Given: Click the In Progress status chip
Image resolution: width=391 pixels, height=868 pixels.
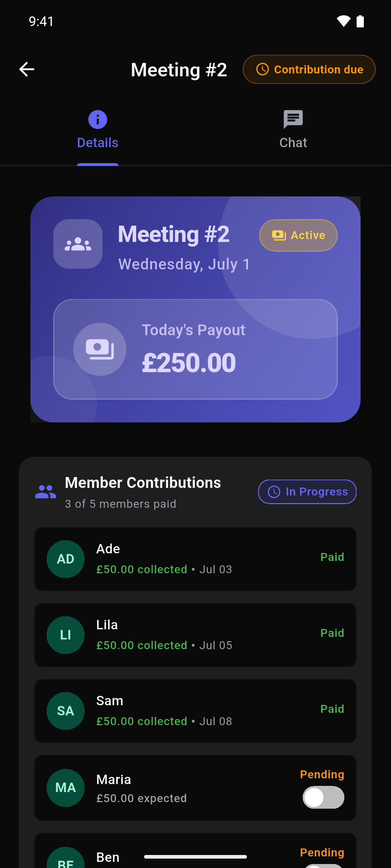Looking at the screenshot, I should coord(307,492).
